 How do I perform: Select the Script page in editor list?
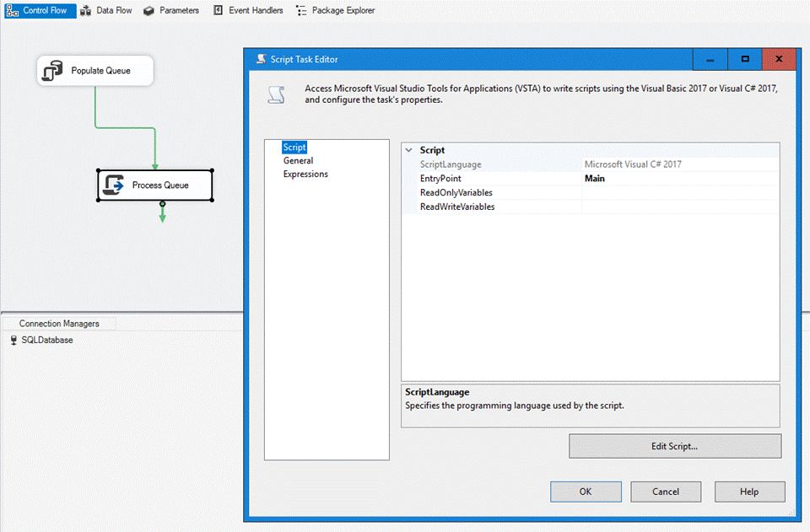(x=294, y=148)
